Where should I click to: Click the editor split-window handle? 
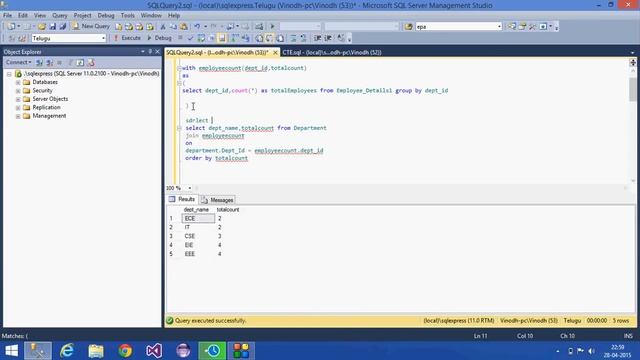tap(632, 62)
